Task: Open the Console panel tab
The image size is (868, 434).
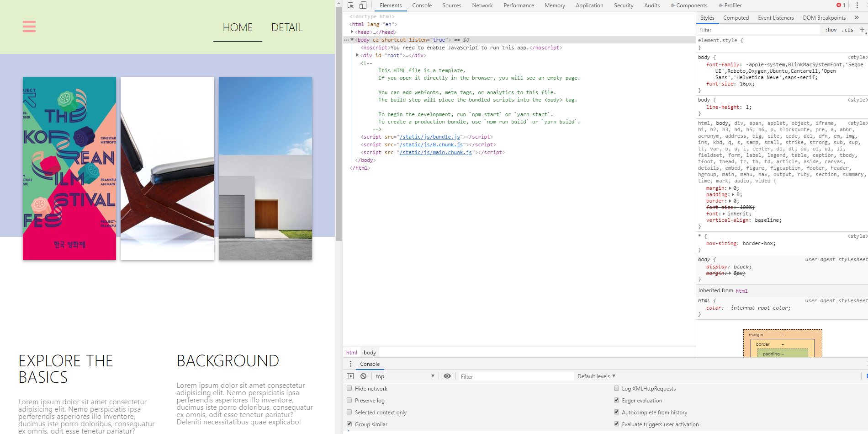Action: click(422, 5)
